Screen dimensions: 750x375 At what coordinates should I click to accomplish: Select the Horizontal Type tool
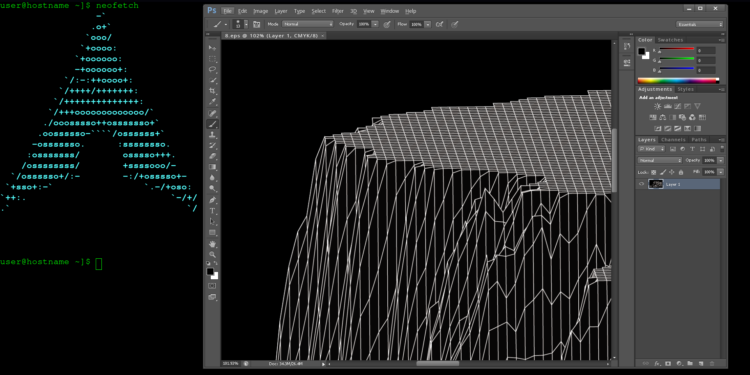coord(212,211)
